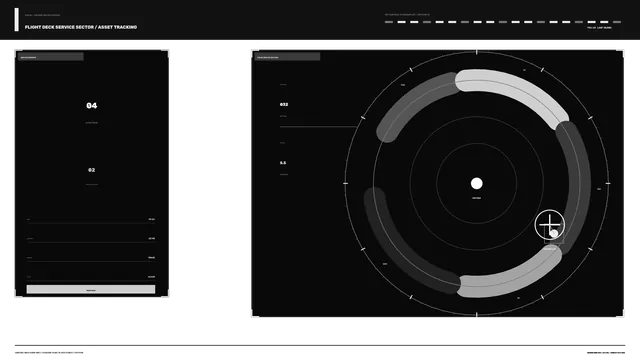Click the "FLIGHT DECK SERVICE SECTOR / ASSET TRACKING" title
Screen dimensions: 640x360
point(81,27)
